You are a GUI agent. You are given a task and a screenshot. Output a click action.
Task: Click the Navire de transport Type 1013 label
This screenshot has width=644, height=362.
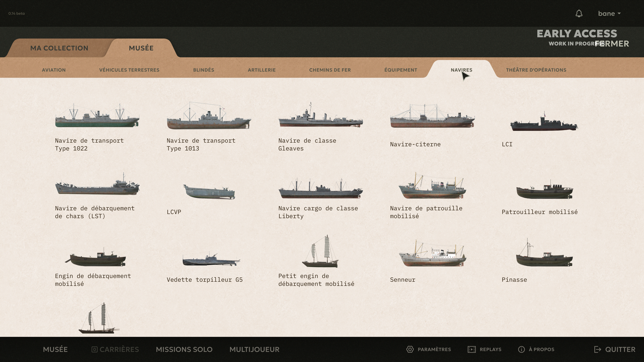tap(201, 144)
